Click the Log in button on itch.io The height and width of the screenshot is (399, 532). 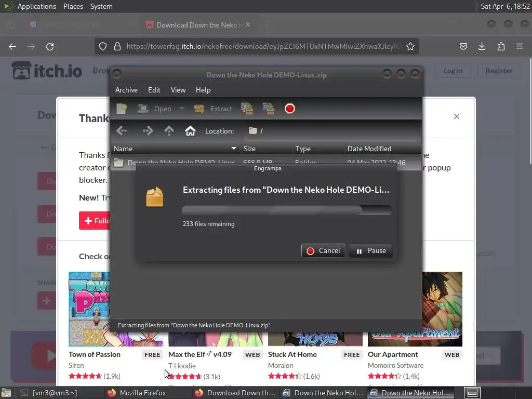(453, 71)
